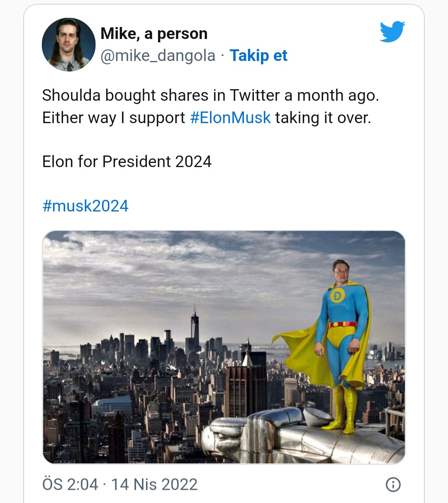Image resolution: width=448 pixels, height=503 pixels.
Task: Click the words taking it over
Action: pyautogui.click(x=323, y=118)
